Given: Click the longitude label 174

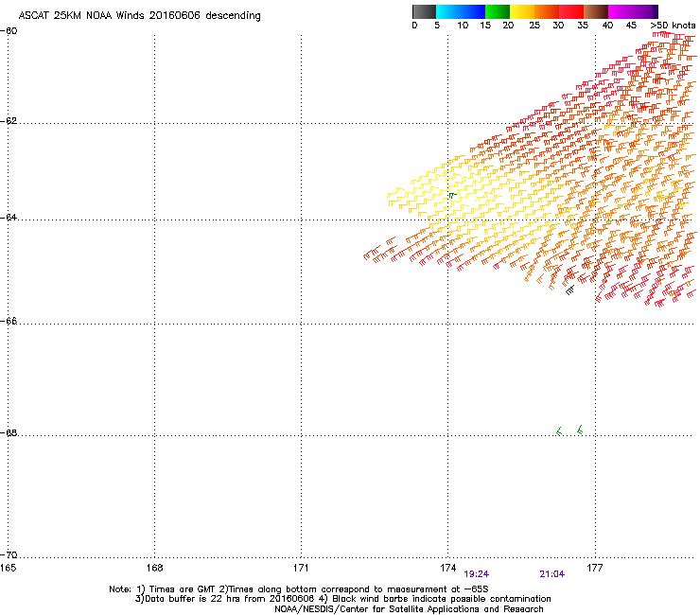Looking at the screenshot, I should click(x=447, y=568).
